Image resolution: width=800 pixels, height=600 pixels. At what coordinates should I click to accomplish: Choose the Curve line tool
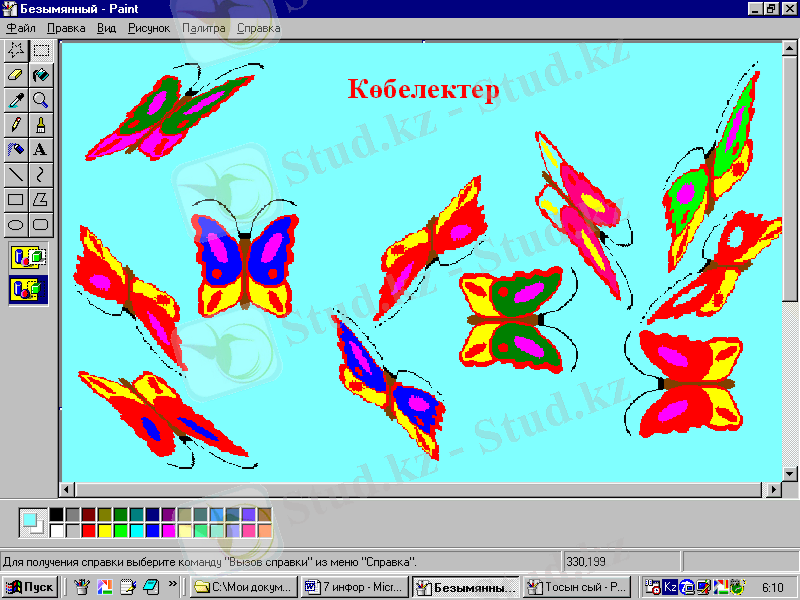pyautogui.click(x=41, y=174)
